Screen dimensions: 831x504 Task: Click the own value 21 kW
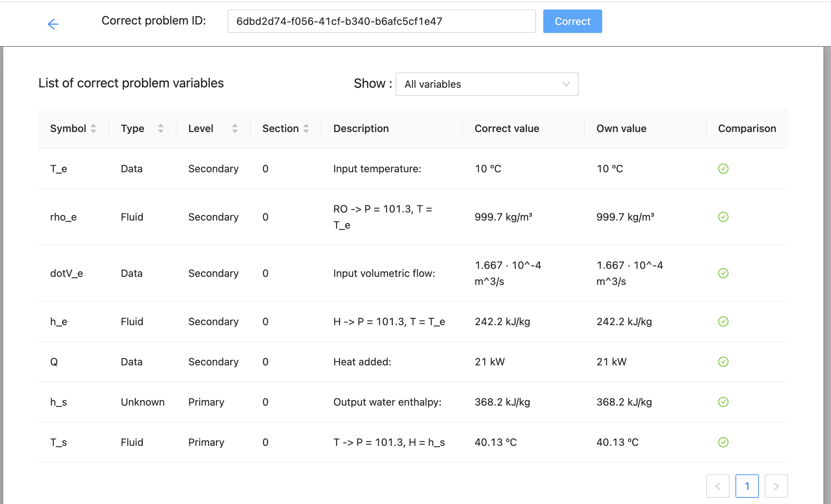click(x=611, y=362)
